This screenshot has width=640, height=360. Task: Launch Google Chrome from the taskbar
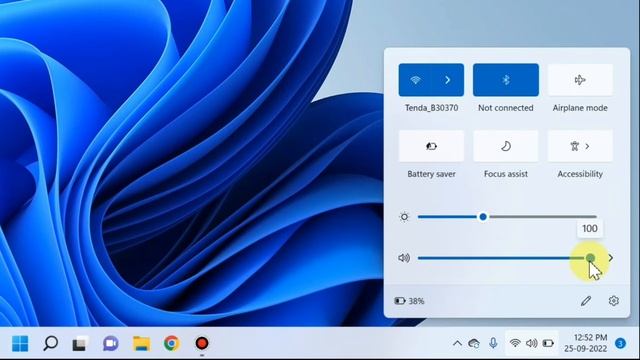[x=172, y=343]
